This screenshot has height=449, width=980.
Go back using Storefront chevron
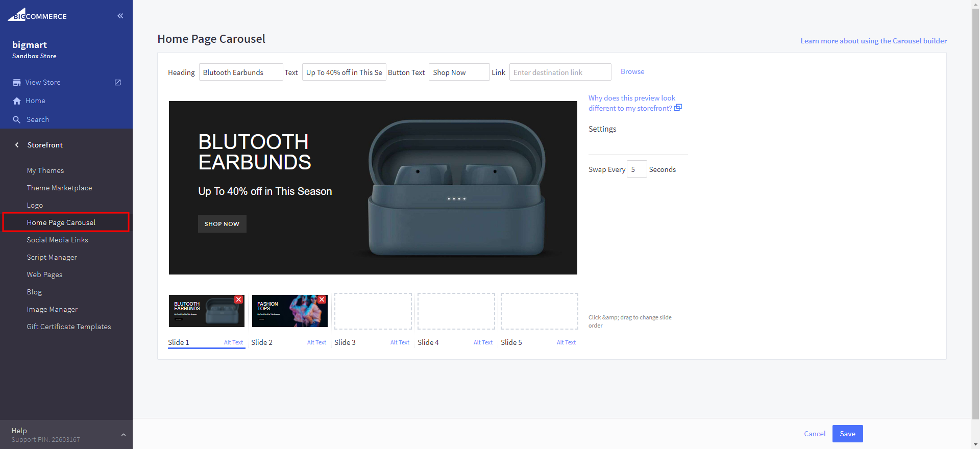(x=17, y=145)
